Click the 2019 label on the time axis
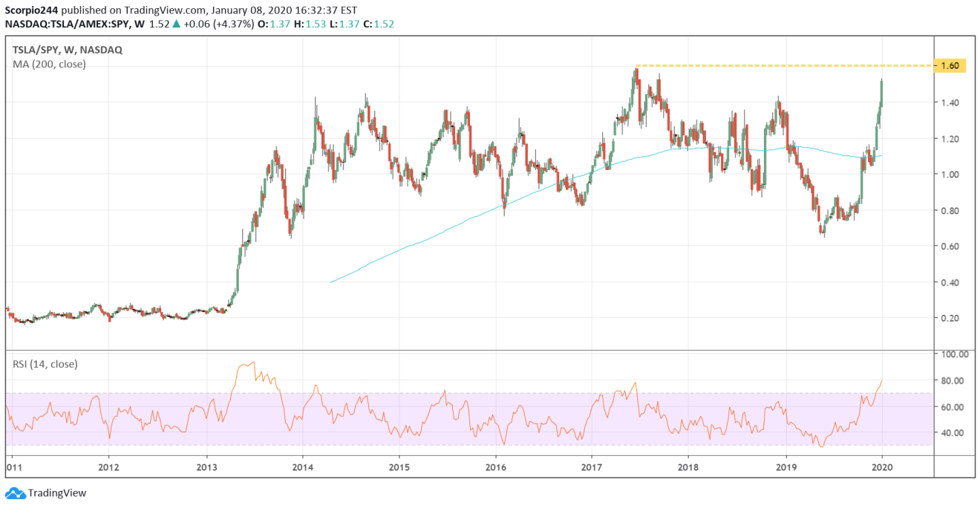 click(785, 468)
